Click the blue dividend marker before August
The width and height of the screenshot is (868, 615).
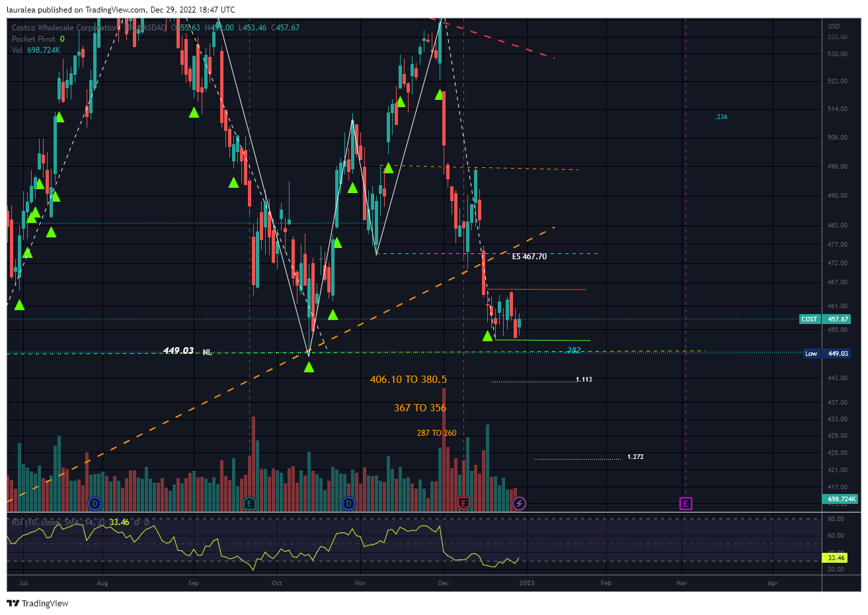[95, 504]
